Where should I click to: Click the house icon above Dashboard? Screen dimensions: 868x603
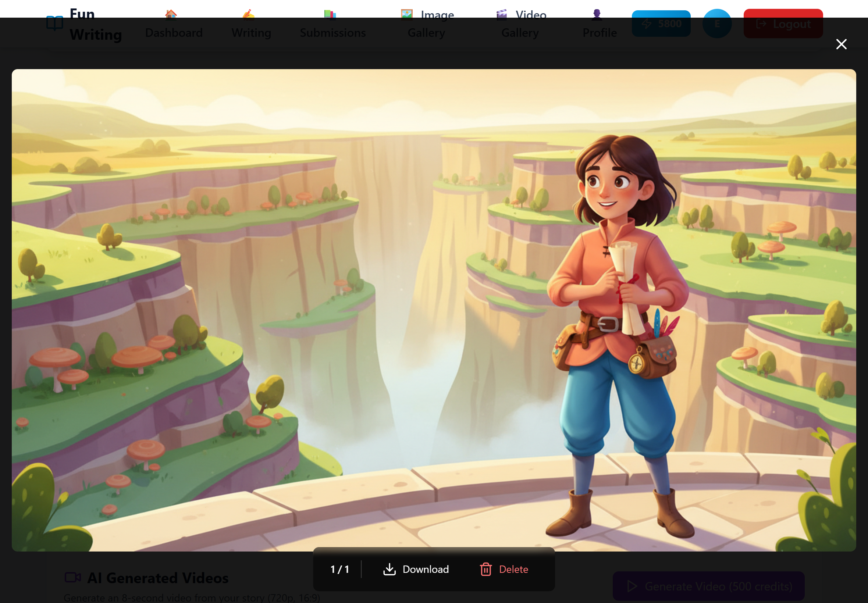click(x=171, y=14)
